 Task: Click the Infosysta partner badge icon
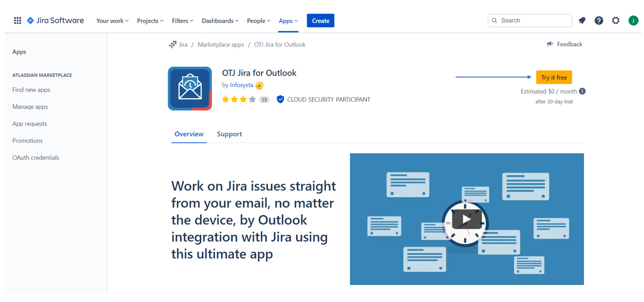pos(259,86)
